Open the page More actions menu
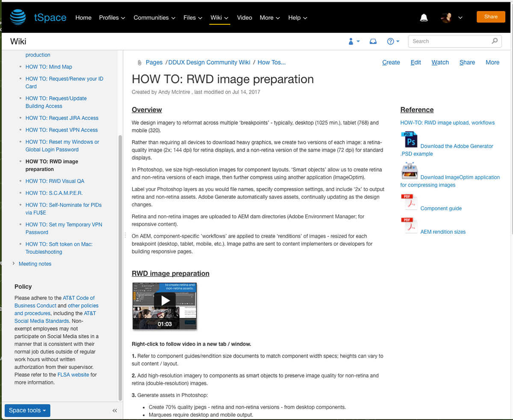Viewport: 513px width, 420px height. click(492, 62)
